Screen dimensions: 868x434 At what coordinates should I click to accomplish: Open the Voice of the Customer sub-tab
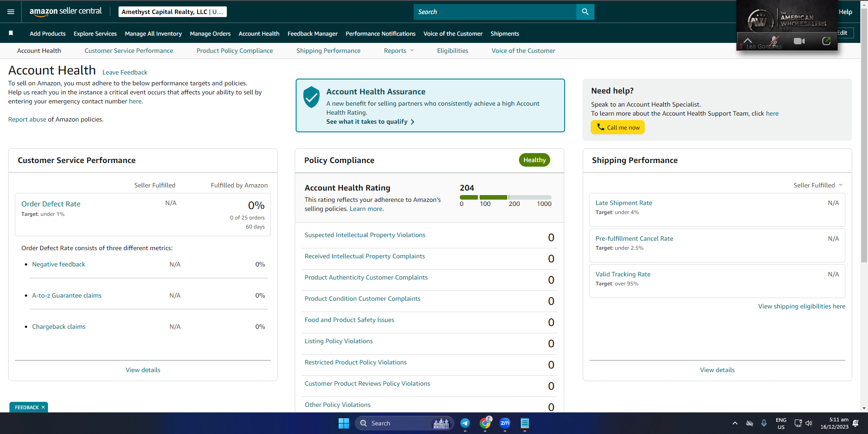pyautogui.click(x=524, y=51)
